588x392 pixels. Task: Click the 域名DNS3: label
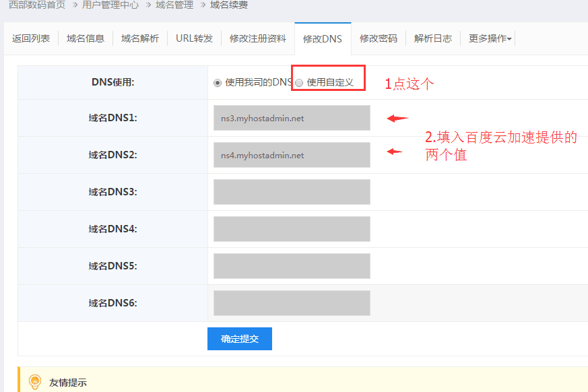tap(113, 192)
